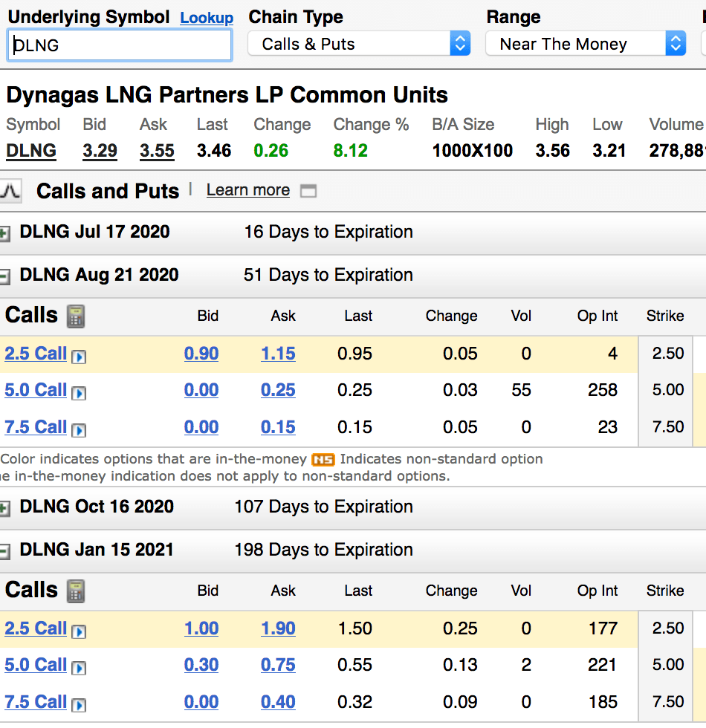Click arrow icon next to Aug 2.5 Call
The width and height of the screenshot is (706, 728).
click(x=79, y=357)
